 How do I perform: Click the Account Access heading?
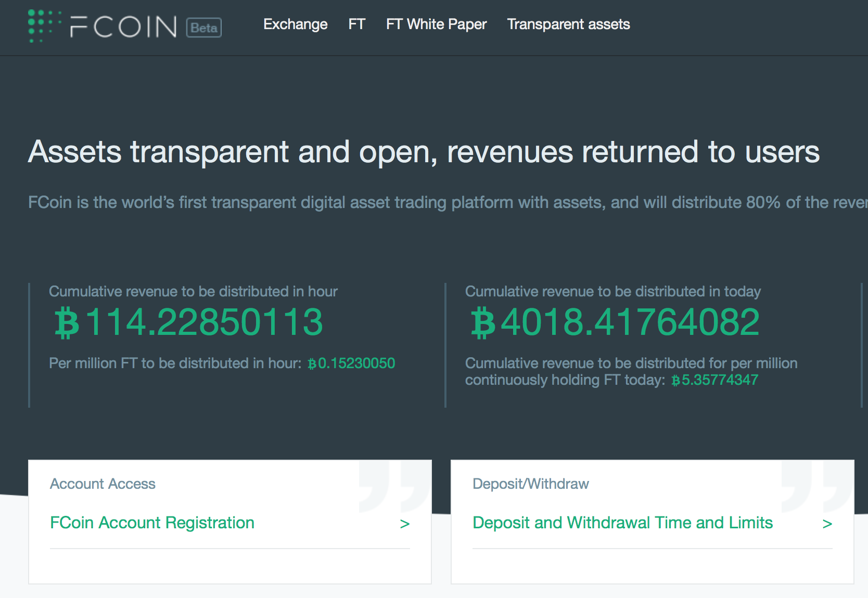pyautogui.click(x=103, y=484)
